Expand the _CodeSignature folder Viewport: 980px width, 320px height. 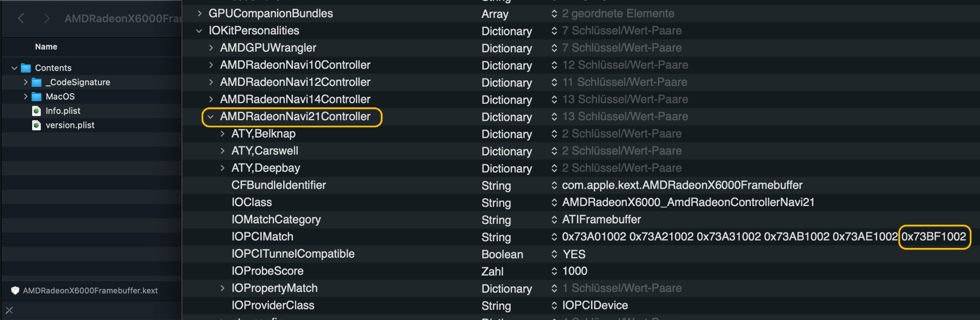pos(26,82)
